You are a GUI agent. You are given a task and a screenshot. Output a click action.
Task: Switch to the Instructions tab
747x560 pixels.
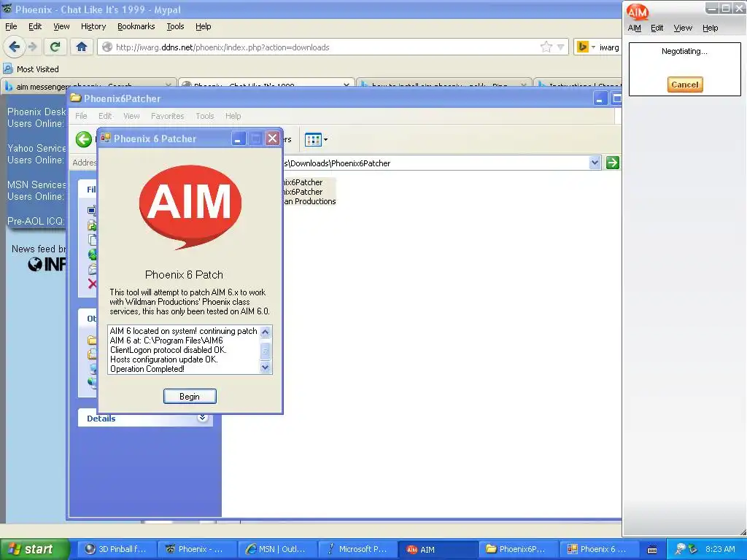pos(578,83)
